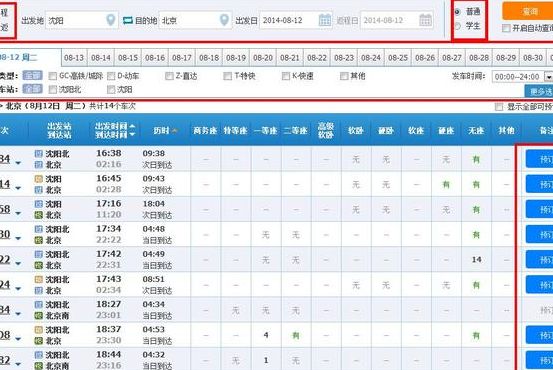Sort by 历时 using its arrow icon
Screen dimensions: 553x370
click(174, 131)
